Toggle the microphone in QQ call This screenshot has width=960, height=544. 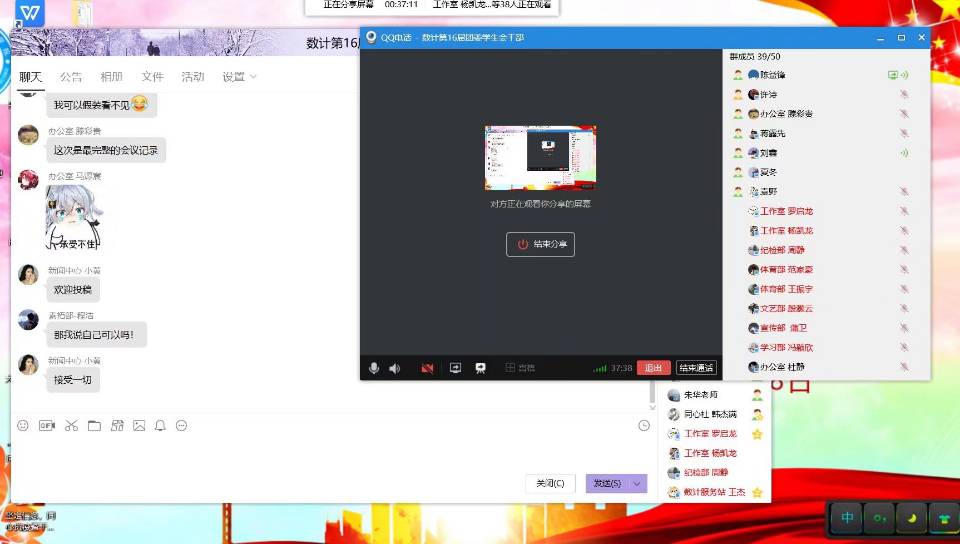pyautogui.click(x=374, y=368)
